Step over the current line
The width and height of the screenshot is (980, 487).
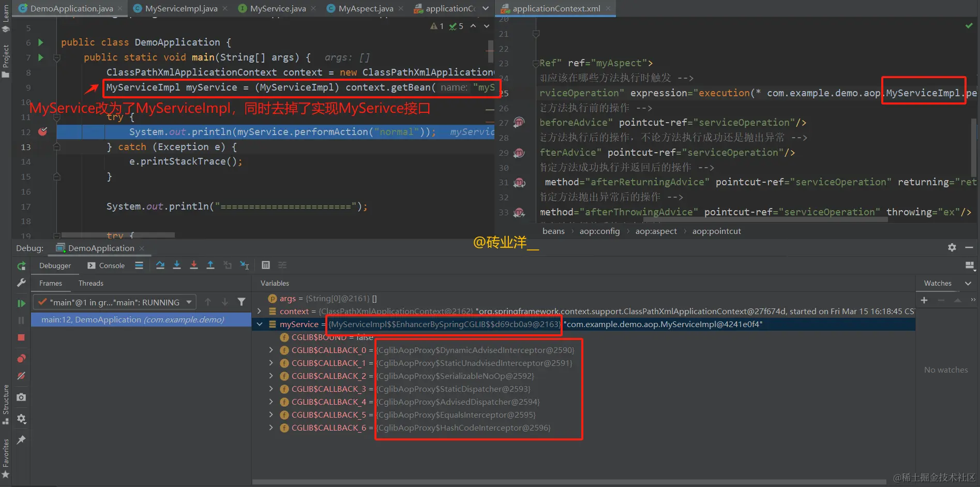pyautogui.click(x=160, y=265)
